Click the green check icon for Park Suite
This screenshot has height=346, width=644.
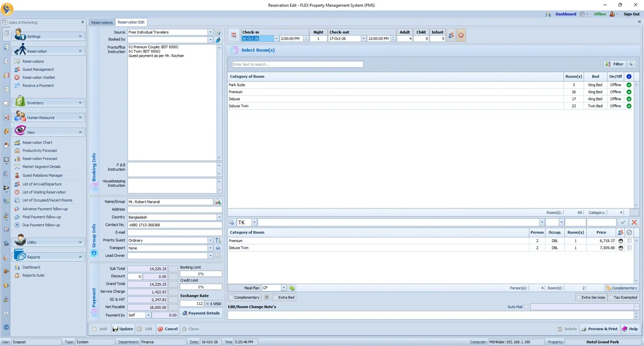click(629, 85)
